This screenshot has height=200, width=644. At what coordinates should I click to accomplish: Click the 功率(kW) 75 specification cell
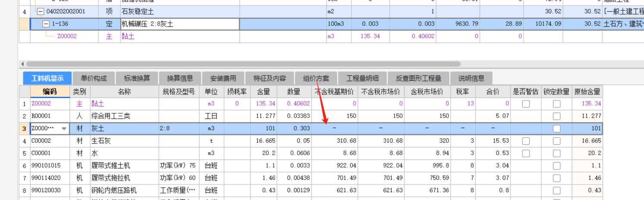click(x=179, y=166)
